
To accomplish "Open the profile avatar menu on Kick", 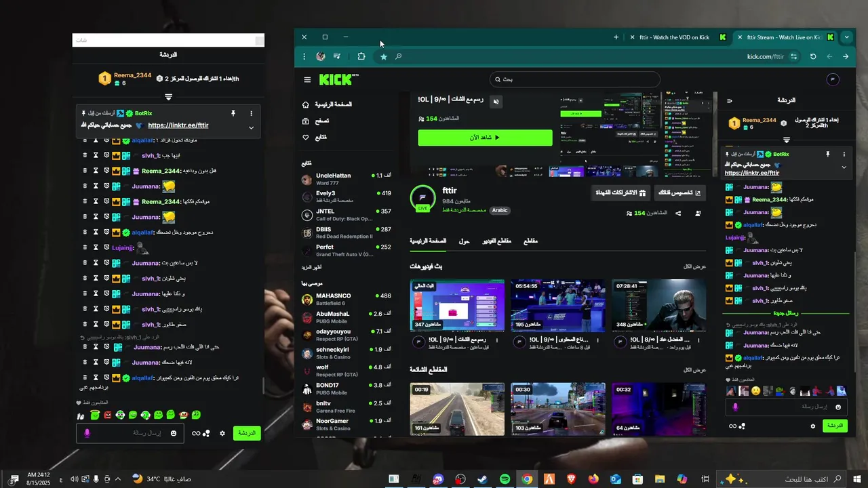I will pos(833,79).
